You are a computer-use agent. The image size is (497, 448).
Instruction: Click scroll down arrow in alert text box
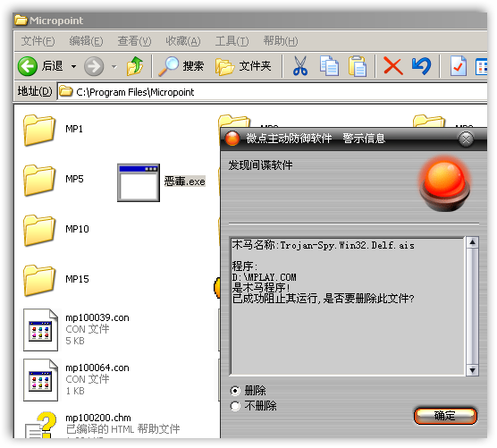point(472,369)
